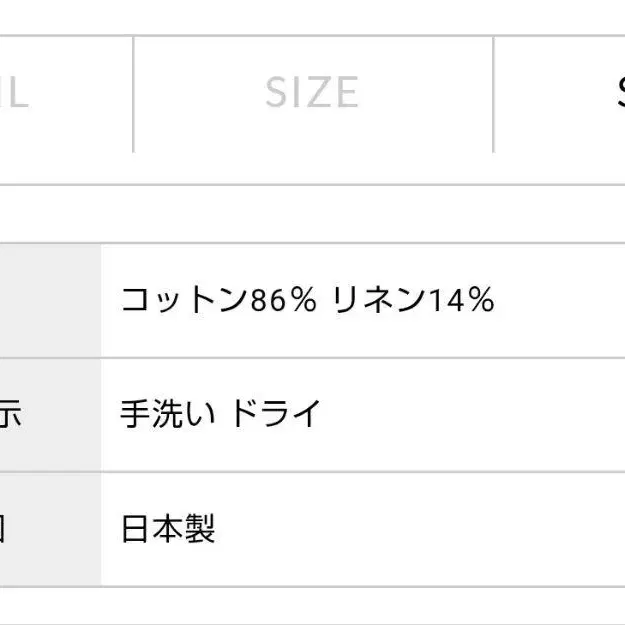Click empty space right of 手洗い ドライ
The image size is (625, 625).
tap(473, 415)
